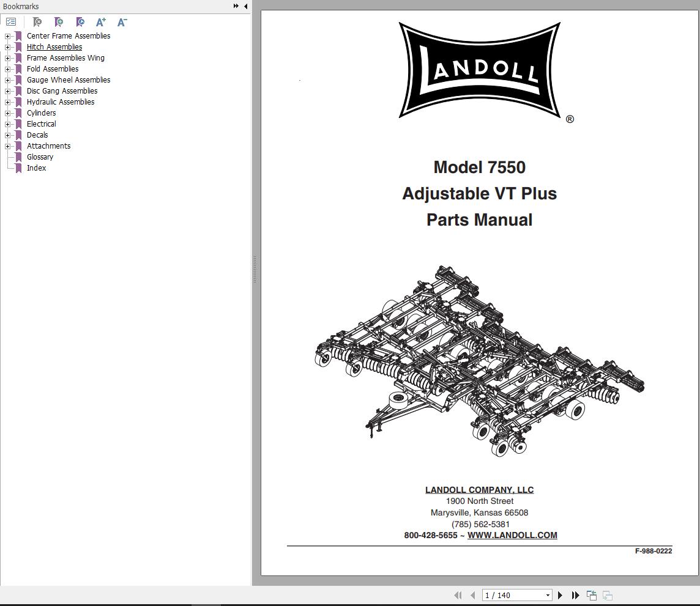Increase bookmark text size with A+ icon
The height and width of the screenshot is (606, 700).
click(100, 21)
